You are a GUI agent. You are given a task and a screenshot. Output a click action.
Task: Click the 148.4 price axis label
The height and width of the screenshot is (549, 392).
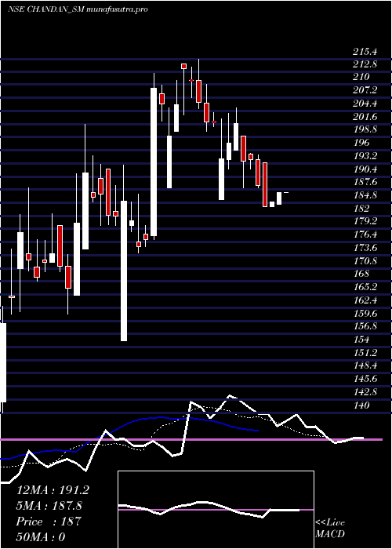365,365
